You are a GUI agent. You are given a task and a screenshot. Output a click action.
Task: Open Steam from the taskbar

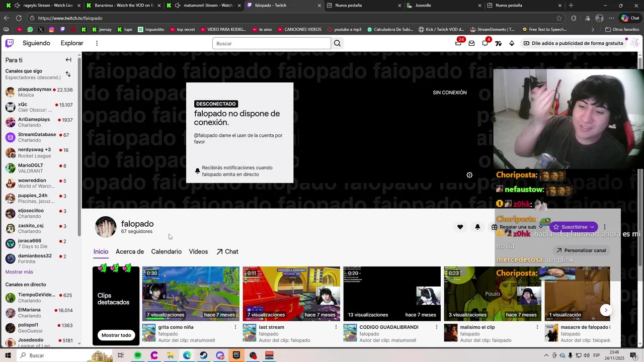(x=203, y=355)
